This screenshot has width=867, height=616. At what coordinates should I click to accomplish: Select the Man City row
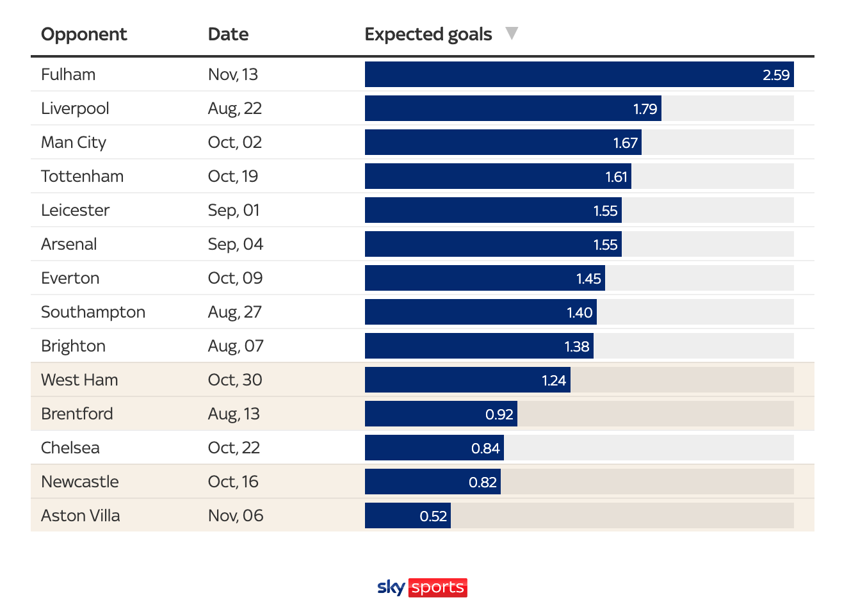pos(74,142)
